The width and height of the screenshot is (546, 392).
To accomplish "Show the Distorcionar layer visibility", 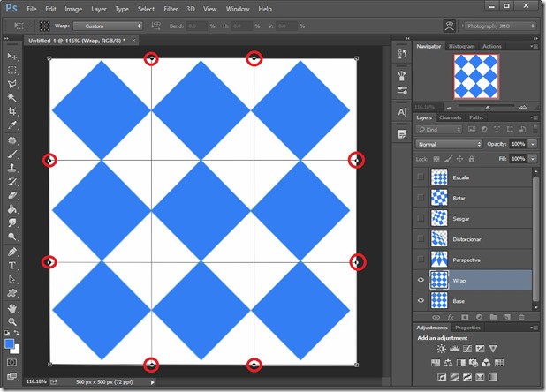I will [421, 238].
